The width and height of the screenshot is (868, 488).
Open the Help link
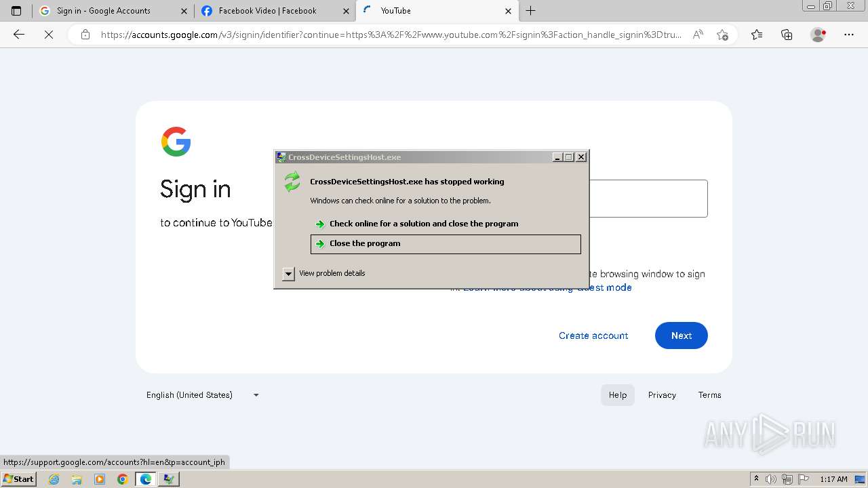pos(618,395)
